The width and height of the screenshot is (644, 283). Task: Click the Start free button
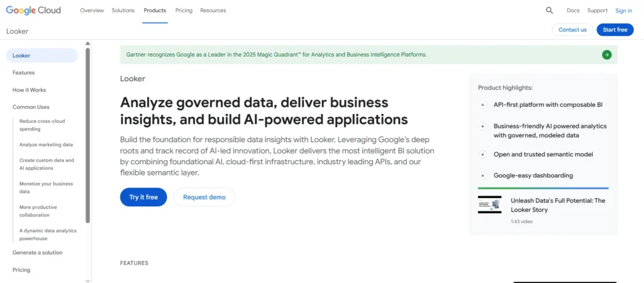tap(615, 30)
